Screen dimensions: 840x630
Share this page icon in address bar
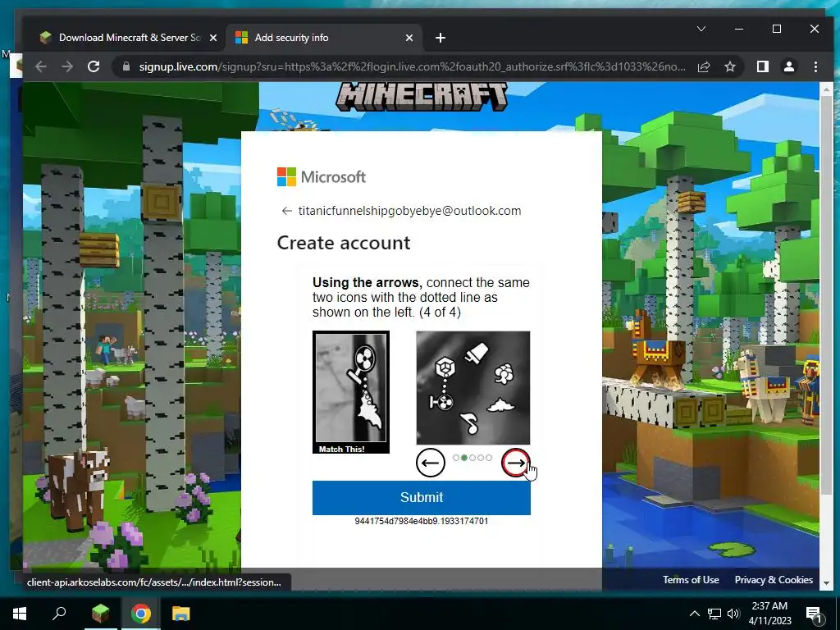click(x=704, y=66)
